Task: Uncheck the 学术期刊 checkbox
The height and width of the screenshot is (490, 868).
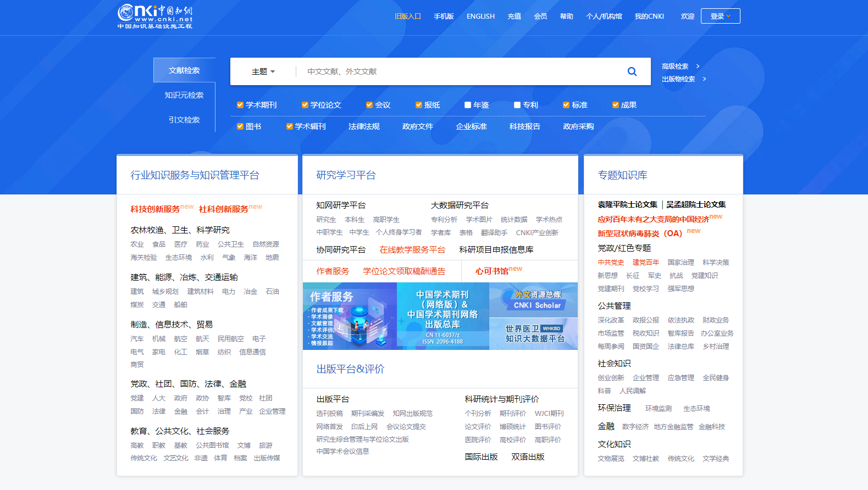Action: pyautogui.click(x=240, y=105)
